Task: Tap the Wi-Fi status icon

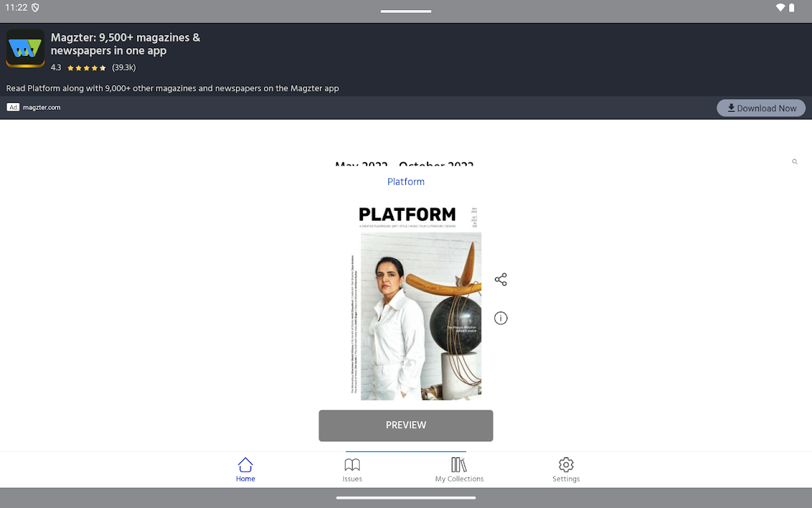Action: point(780,8)
